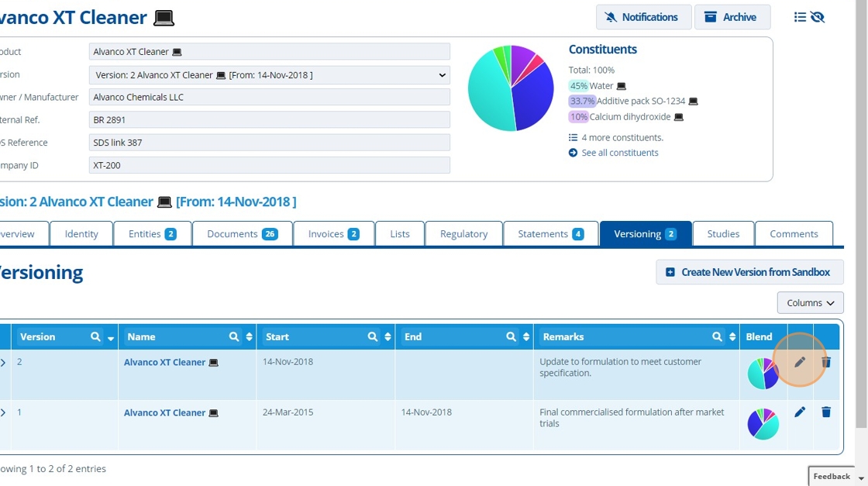Toggle the crossed-eye visibility icon
Image resolution: width=868 pixels, height=486 pixels.
[x=818, y=17]
